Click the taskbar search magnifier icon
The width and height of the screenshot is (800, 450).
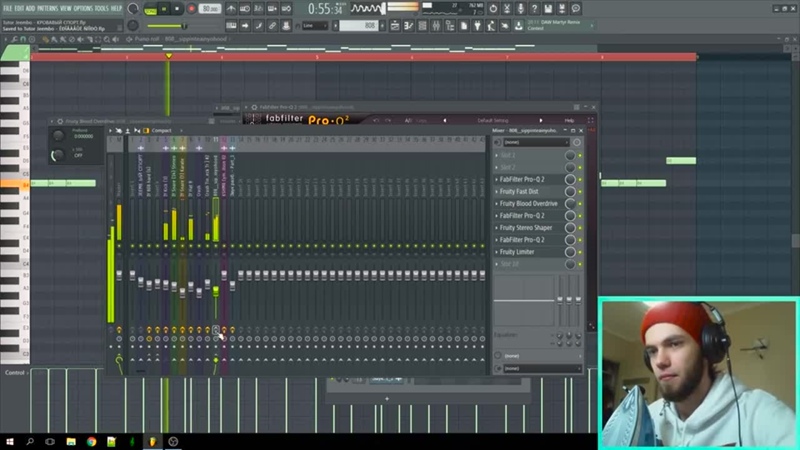click(x=29, y=441)
